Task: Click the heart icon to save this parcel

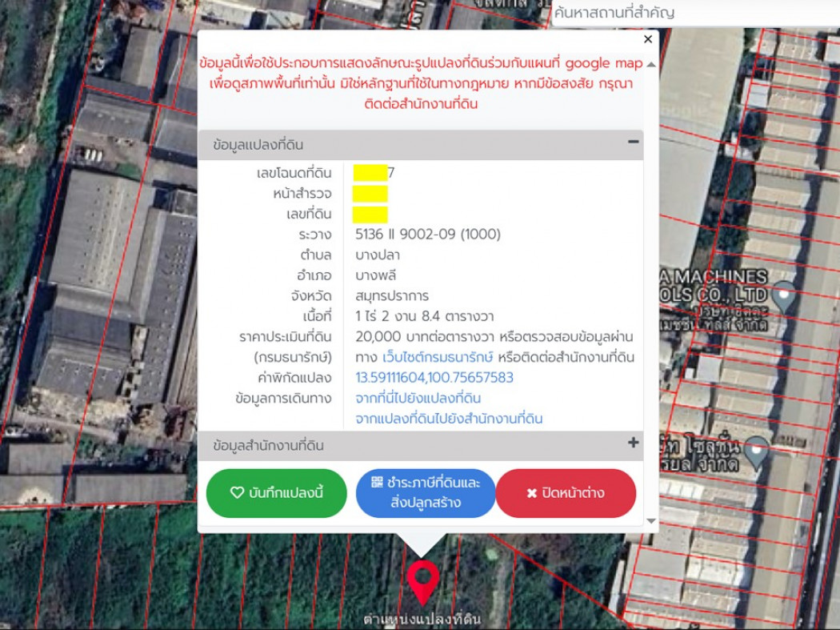Action: tap(237, 493)
